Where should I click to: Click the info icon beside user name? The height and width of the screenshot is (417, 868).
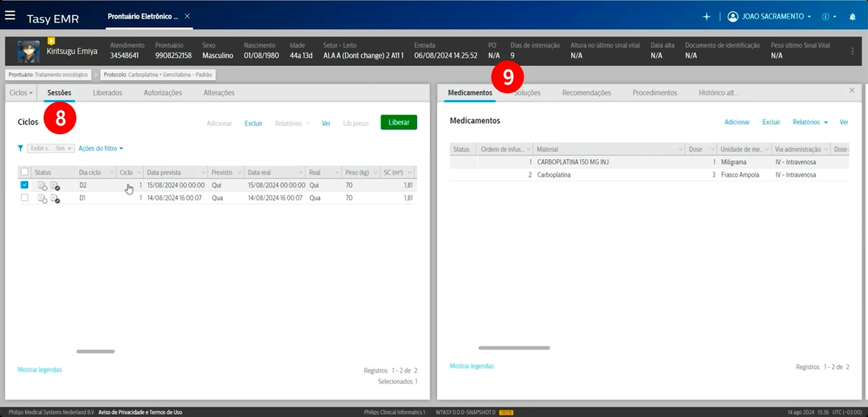click(825, 17)
